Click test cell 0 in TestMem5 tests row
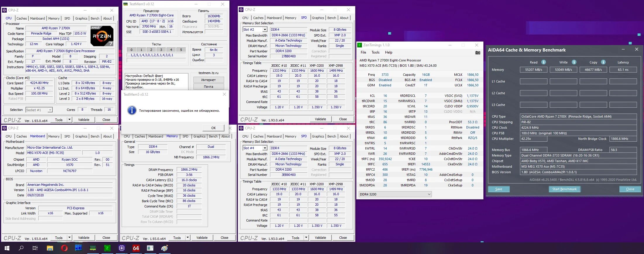The height and width of the screenshot is (254, 644). coord(132,50)
